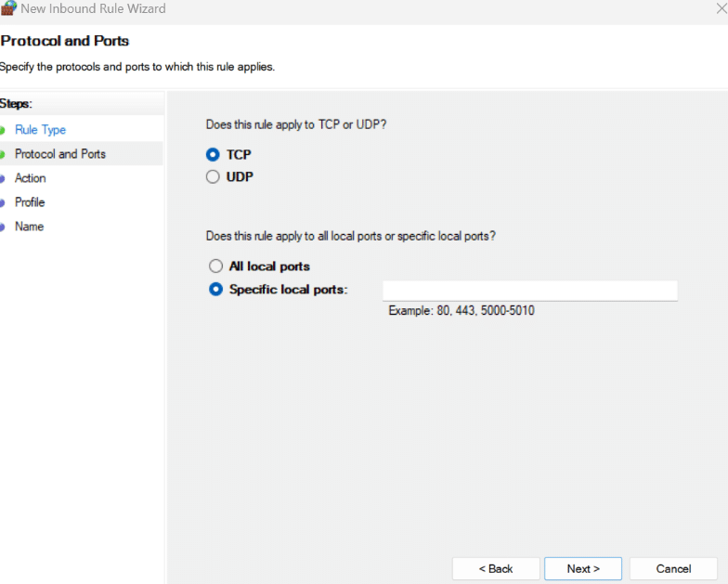Select the UDP radio button
728x584 pixels.
213,176
